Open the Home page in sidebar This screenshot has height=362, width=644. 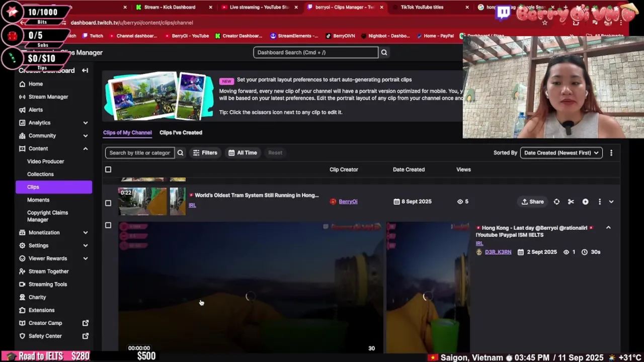tap(35, 84)
